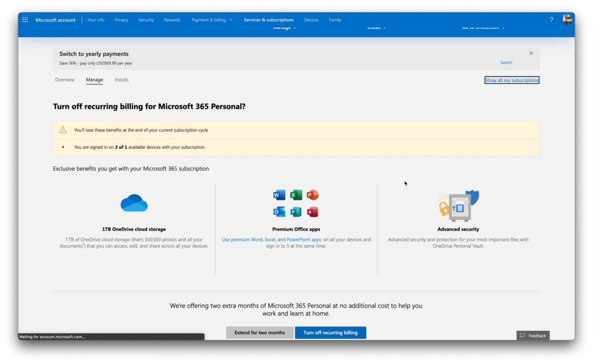The height and width of the screenshot is (364, 593).
Task: Click the Save 16% yearly price text
Action: coord(96,63)
